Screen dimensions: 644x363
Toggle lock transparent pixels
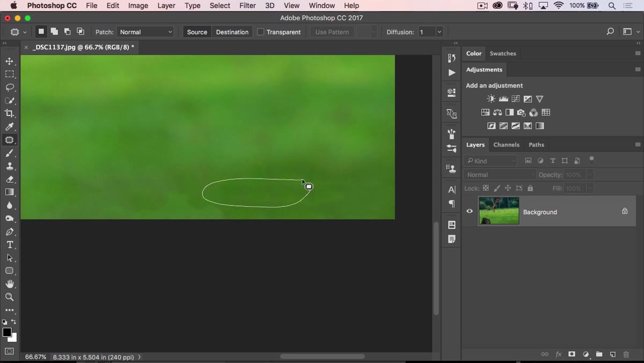click(x=486, y=188)
